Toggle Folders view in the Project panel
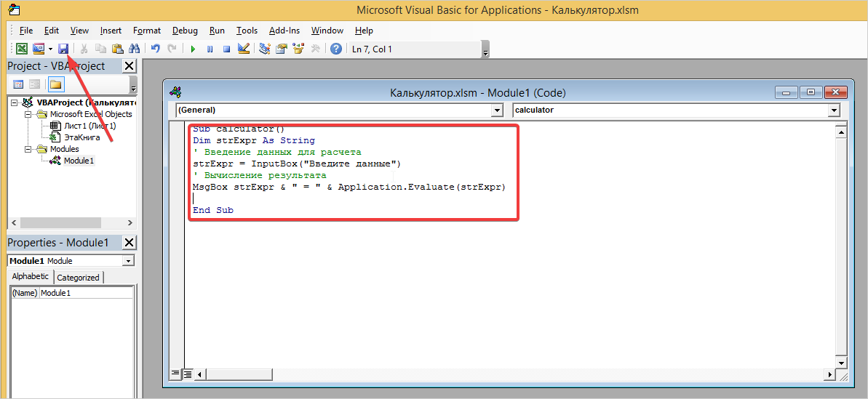Image resolution: width=868 pixels, height=399 pixels. 56,84
